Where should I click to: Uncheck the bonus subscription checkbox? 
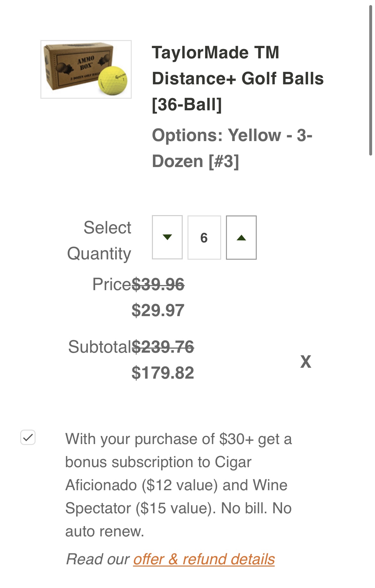click(28, 437)
